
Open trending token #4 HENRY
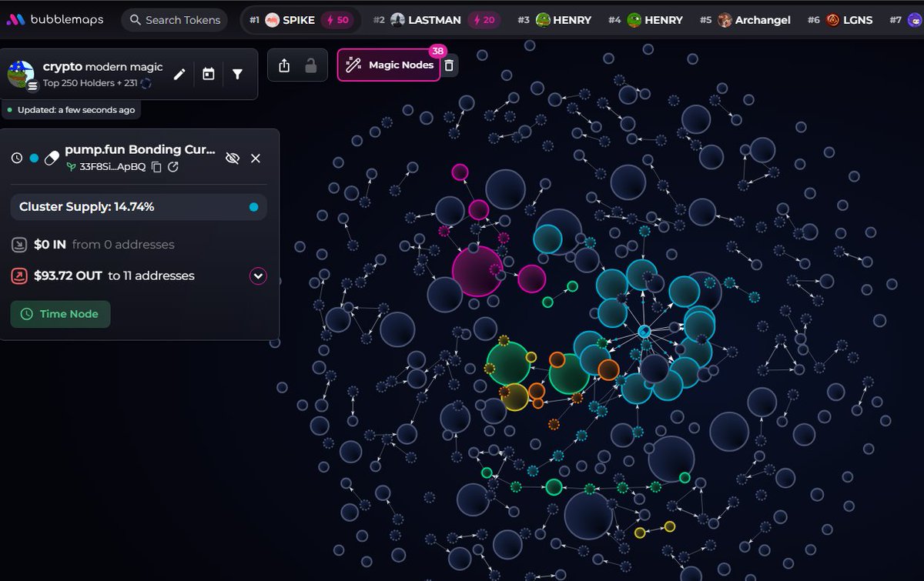click(645, 20)
